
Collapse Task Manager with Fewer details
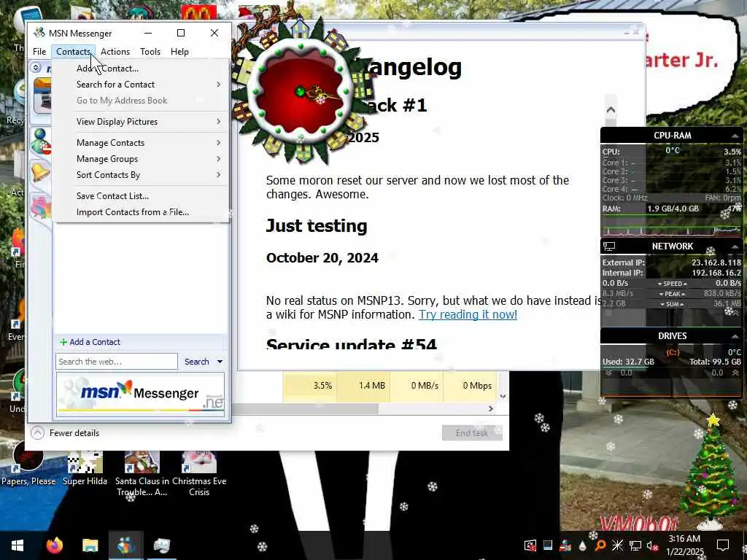coord(65,433)
